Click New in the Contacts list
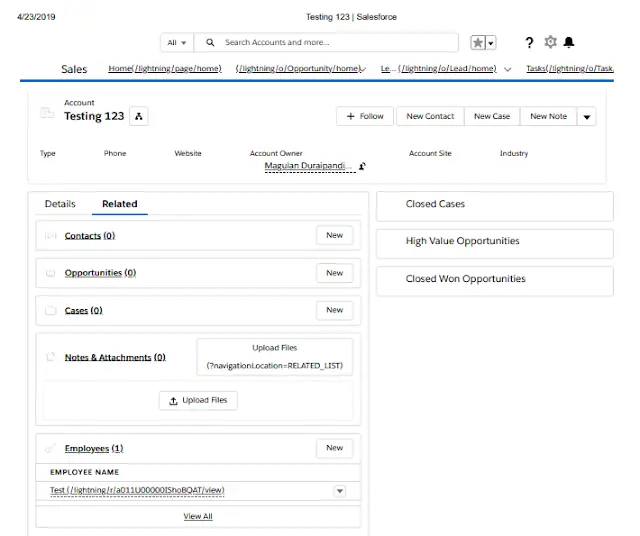 (x=335, y=235)
